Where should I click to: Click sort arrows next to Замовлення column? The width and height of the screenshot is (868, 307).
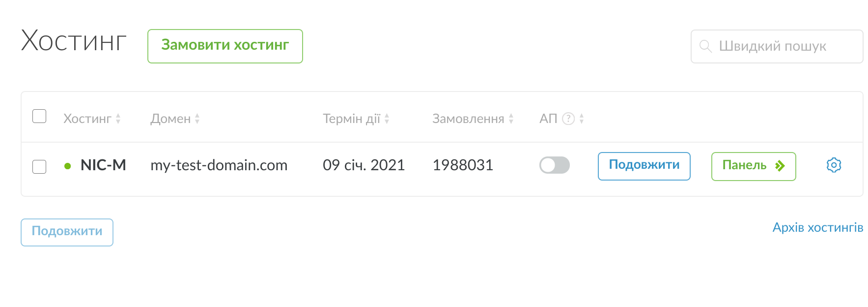coord(511,119)
